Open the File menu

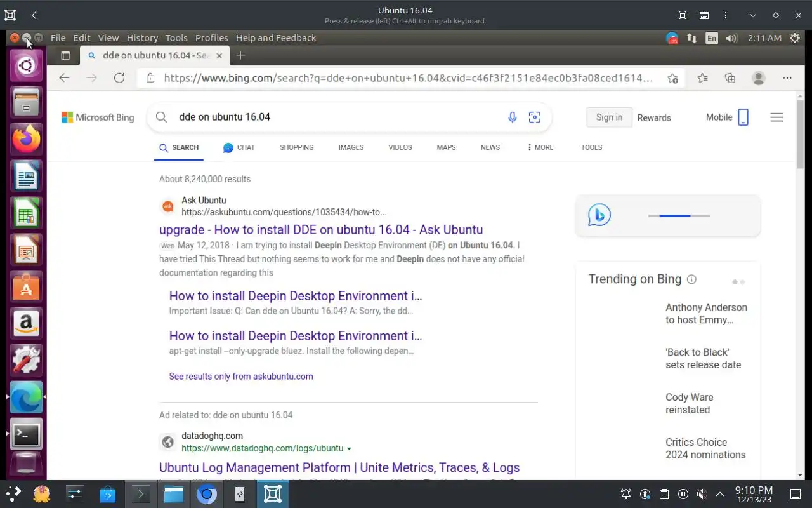point(58,38)
